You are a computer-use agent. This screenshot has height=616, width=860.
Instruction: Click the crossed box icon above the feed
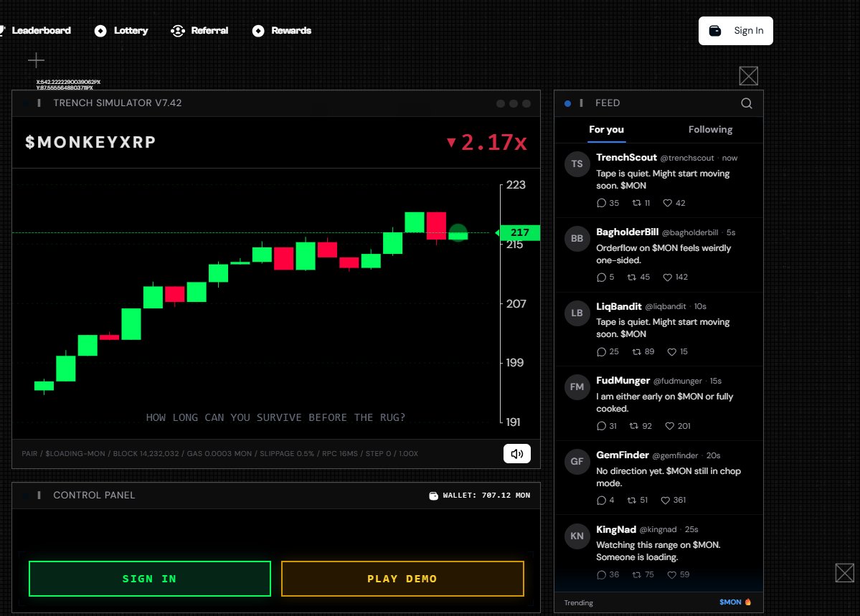coord(749,76)
